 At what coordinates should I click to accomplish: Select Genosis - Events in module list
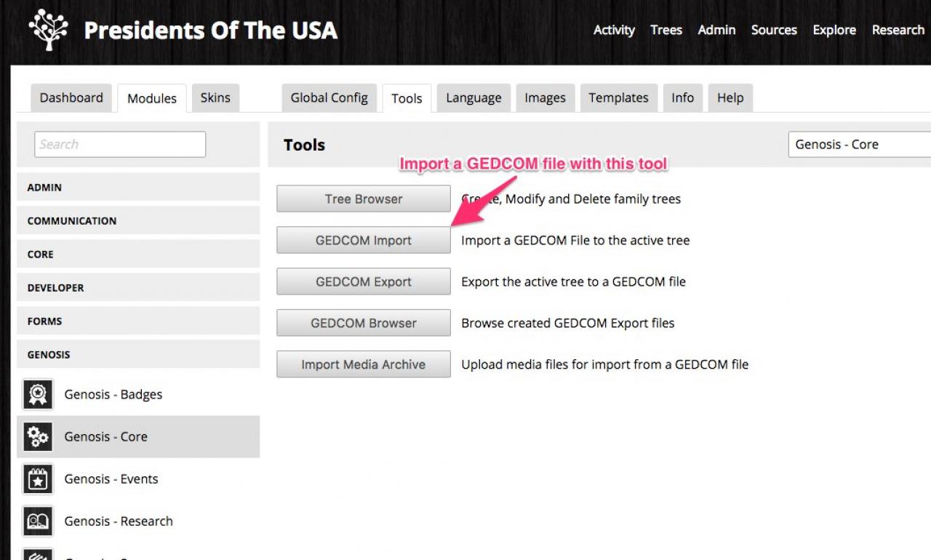pos(138,479)
